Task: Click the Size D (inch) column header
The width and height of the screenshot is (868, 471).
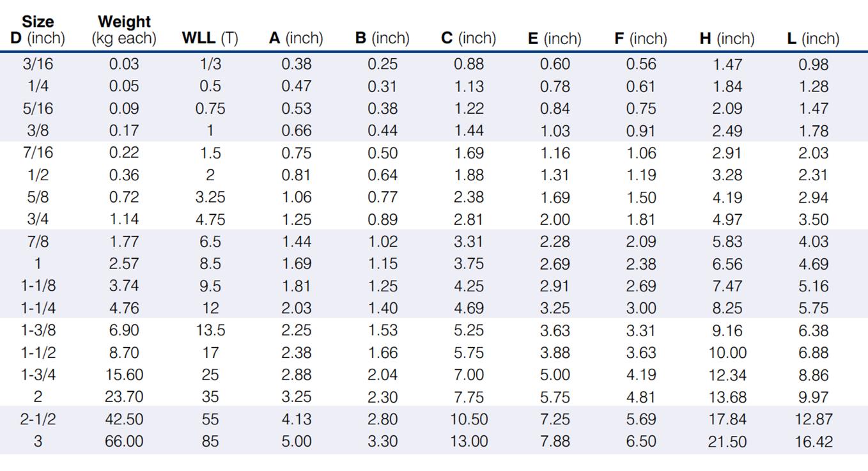Action: tap(38, 31)
